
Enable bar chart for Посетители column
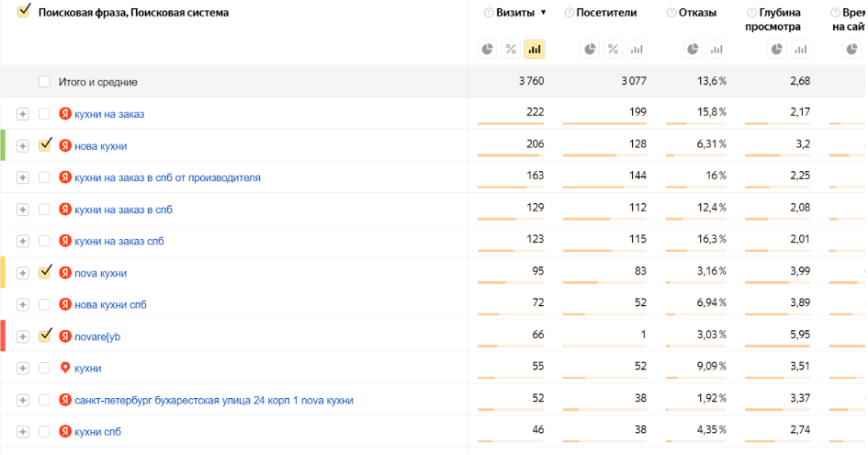[637, 49]
